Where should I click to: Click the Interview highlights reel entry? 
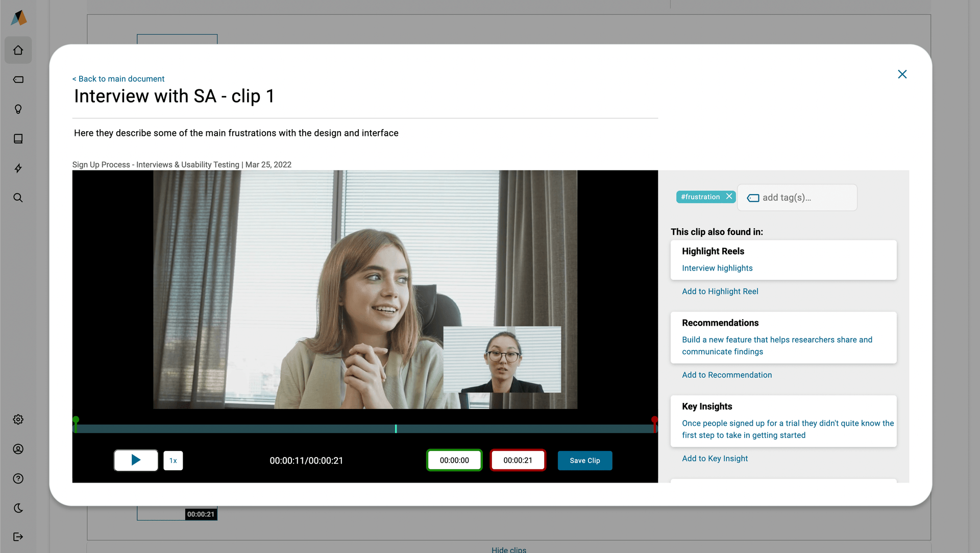pyautogui.click(x=717, y=268)
